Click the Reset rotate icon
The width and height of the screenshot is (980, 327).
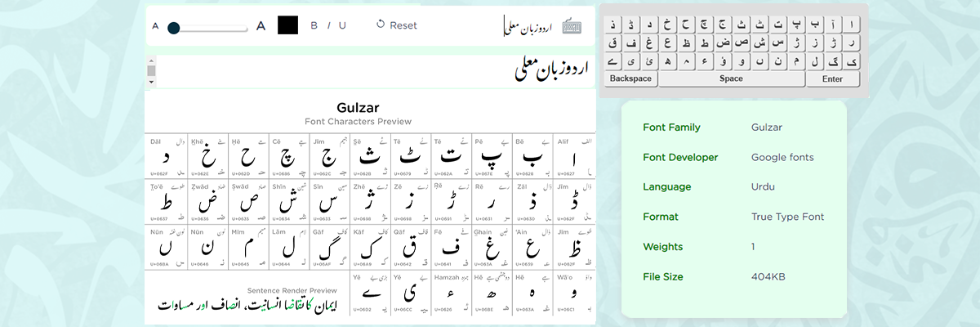[381, 25]
